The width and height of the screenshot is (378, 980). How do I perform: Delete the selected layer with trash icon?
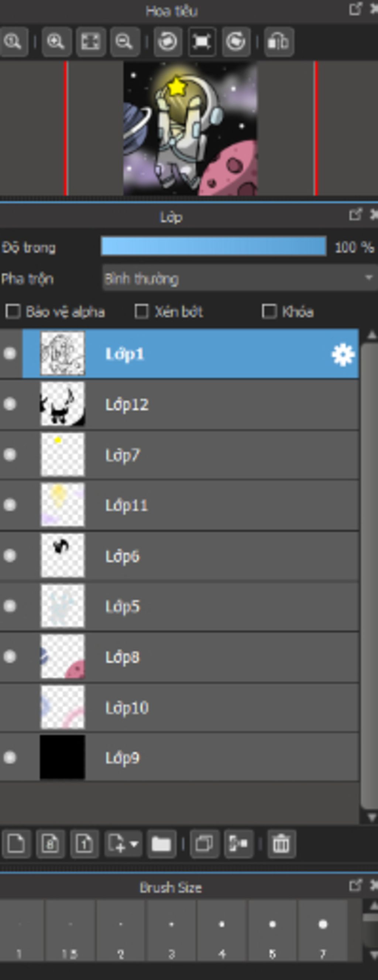281,844
